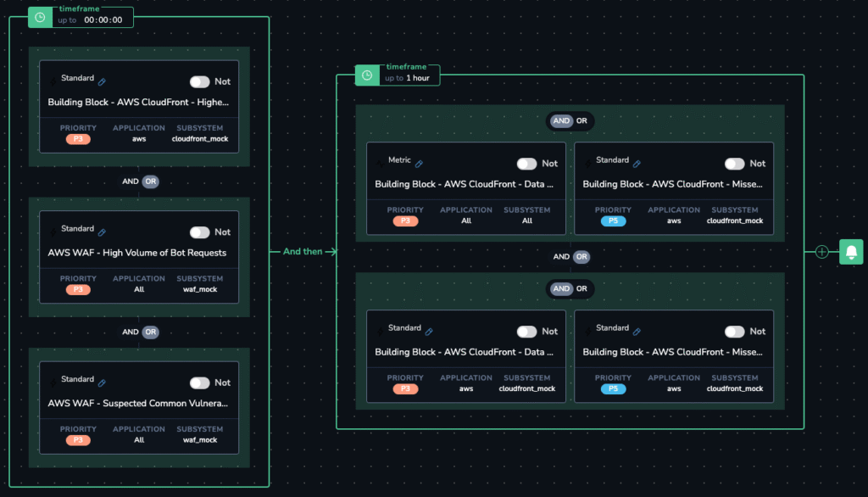Viewport: 868px width, 497px height.
Task: Click the 1 hour timeframe value
Action: pos(418,78)
